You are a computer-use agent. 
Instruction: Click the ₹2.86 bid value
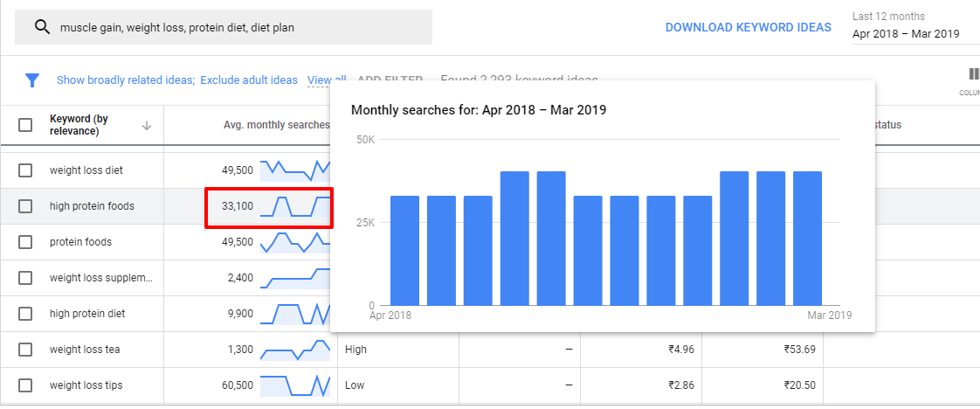681,385
